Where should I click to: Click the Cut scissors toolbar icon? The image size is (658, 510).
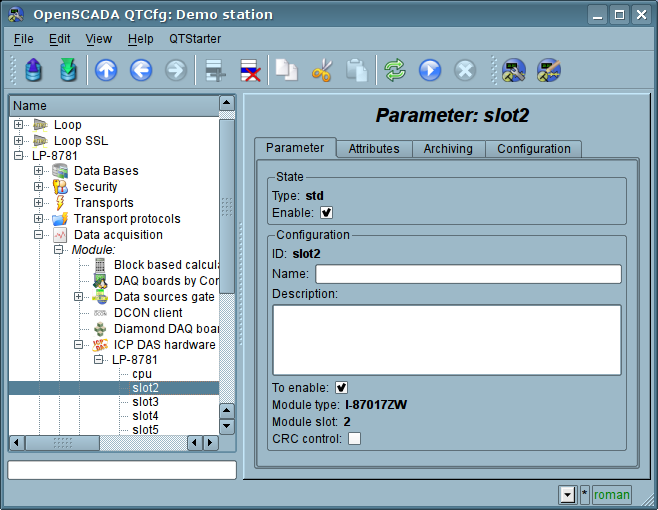click(322, 70)
